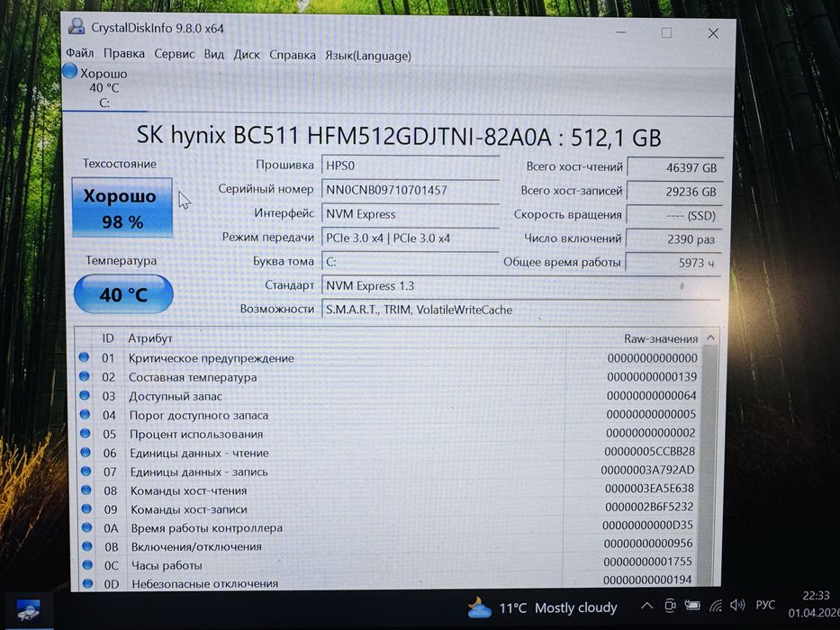Click the status dot of attribute 0B

(x=86, y=546)
